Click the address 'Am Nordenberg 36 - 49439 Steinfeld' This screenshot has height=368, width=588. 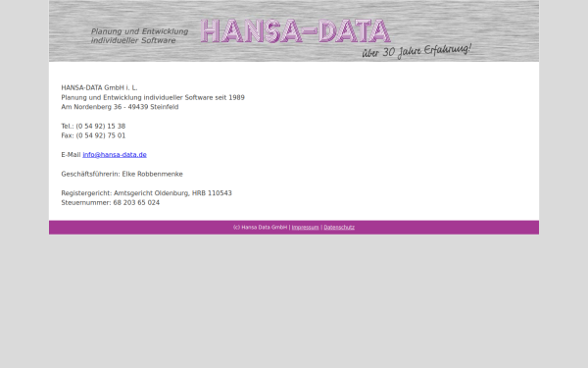coord(120,107)
